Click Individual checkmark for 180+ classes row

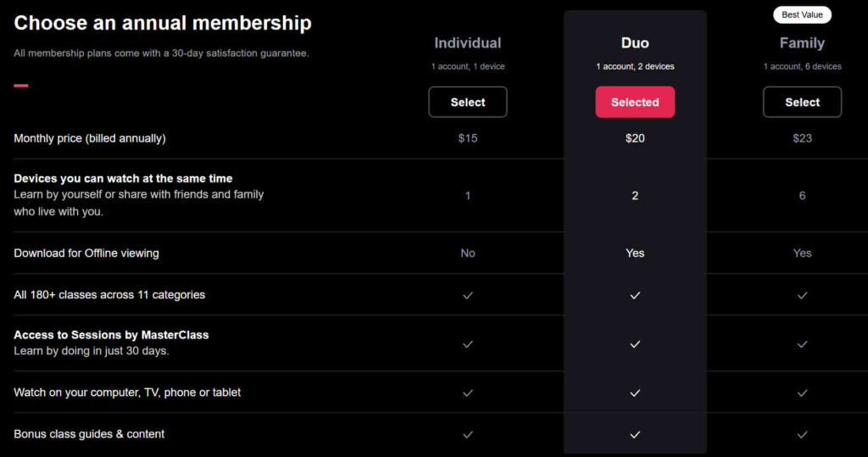[x=468, y=295]
